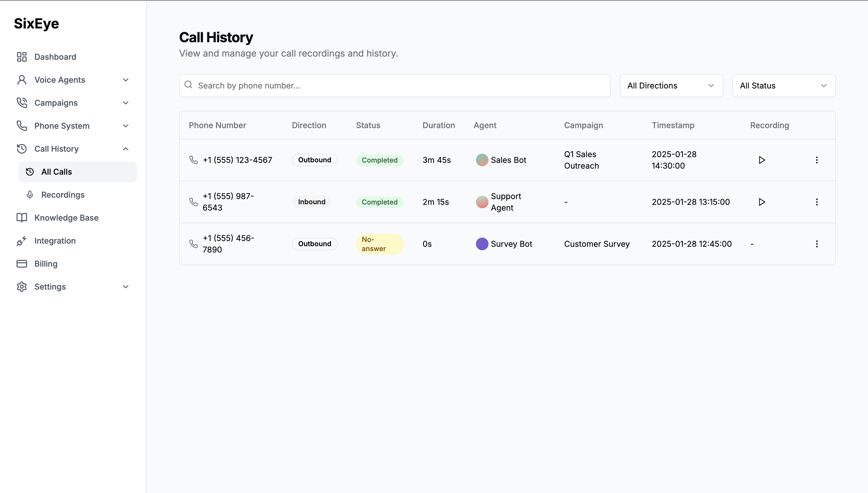Play the Support Agent call recording
The image size is (868, 493).
(x=762, y=202)
